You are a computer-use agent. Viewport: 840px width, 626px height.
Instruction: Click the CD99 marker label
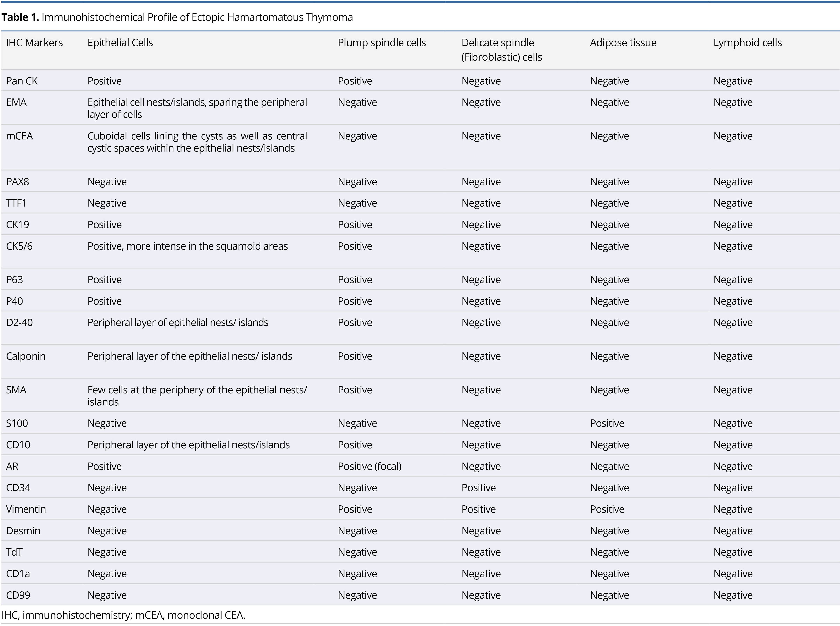(x=18, y=595)
